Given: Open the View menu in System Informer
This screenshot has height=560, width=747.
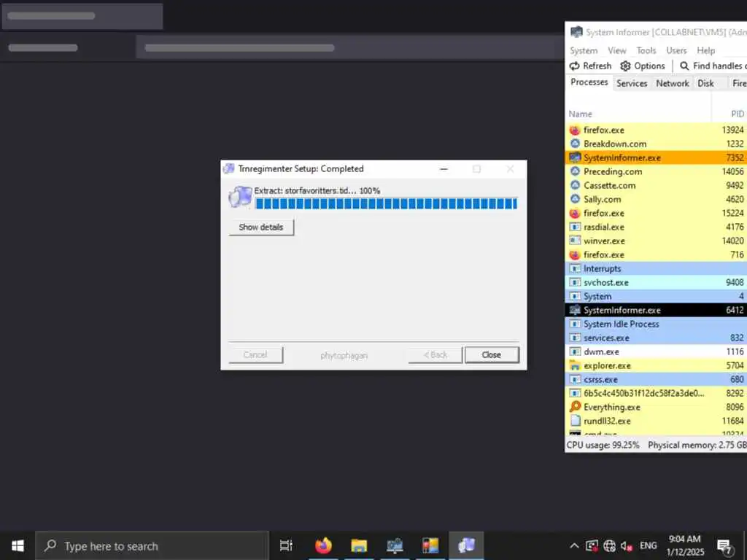Looking at the screenshot, I should pyautogui.click(x=617, y=50).
